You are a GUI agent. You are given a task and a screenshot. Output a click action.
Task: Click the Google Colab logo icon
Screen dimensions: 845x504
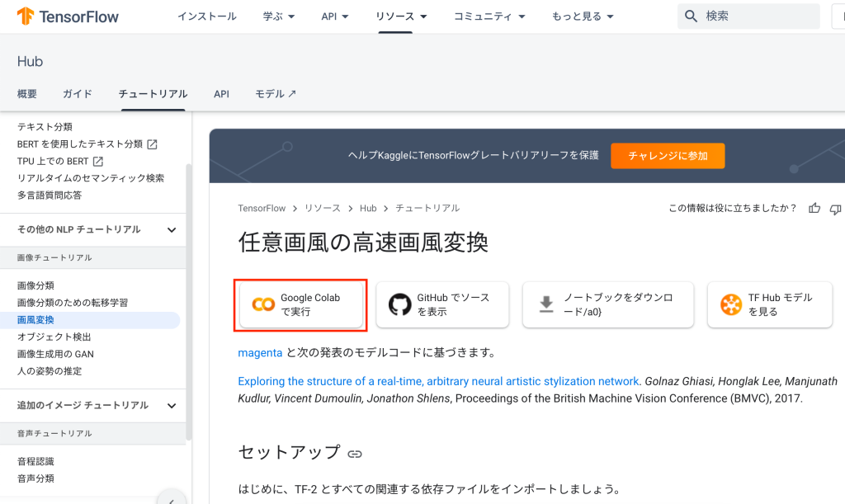tap(263, 304)
